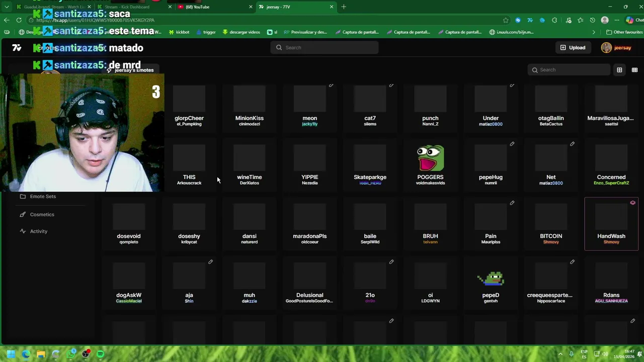Focus the emote Search box on right

[x=569, y=70]
